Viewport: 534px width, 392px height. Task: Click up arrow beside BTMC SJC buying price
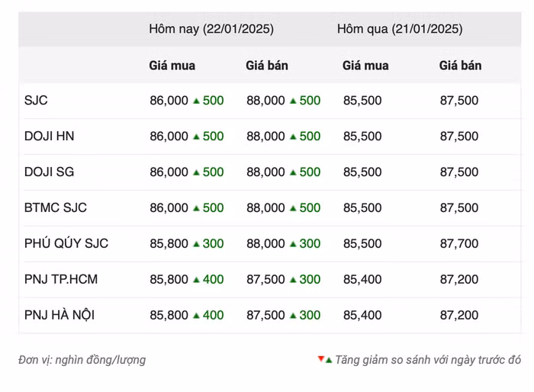196,208
